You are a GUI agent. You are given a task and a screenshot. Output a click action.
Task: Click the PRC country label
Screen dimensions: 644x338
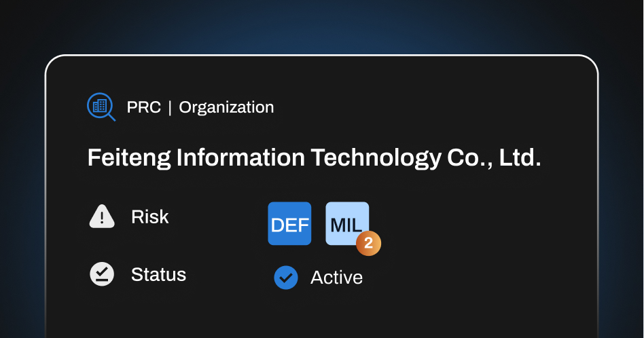click(144, 107)
